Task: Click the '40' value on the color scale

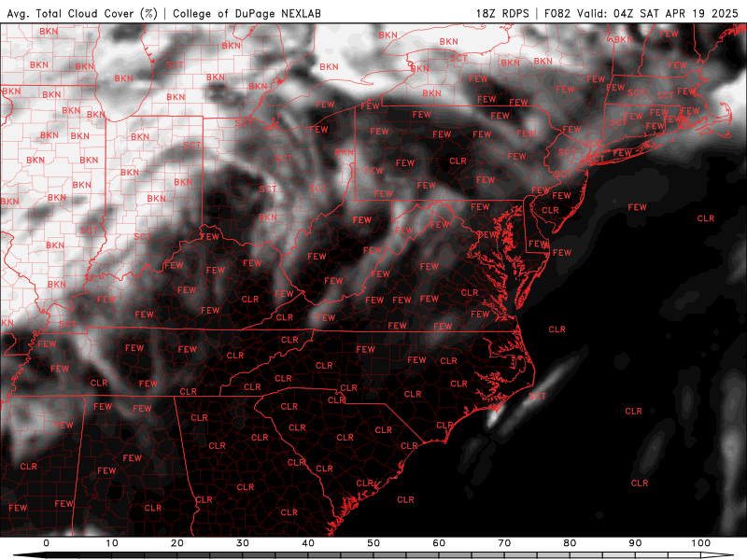Action: [x=308, y=543]
